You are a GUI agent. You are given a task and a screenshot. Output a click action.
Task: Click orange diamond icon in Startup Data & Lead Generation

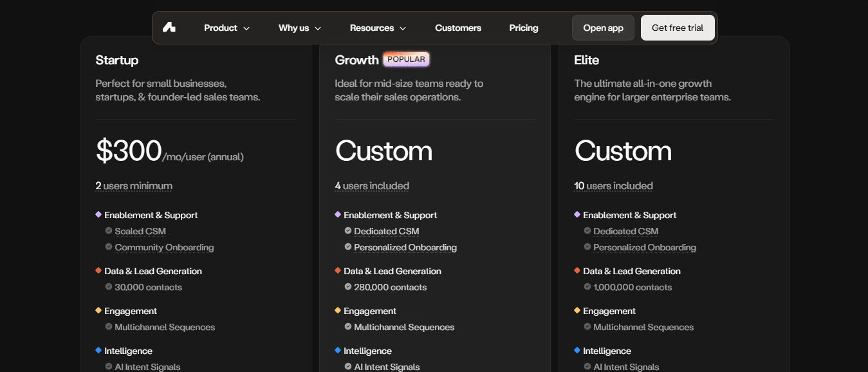pyautogui.click(x=98, y=270)
